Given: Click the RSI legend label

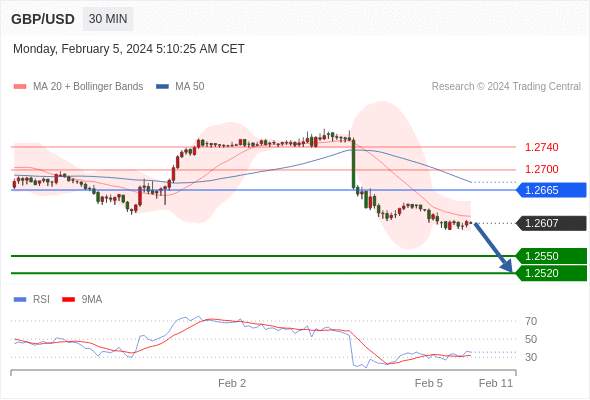Looking at the screenshot, I should 41,299.
